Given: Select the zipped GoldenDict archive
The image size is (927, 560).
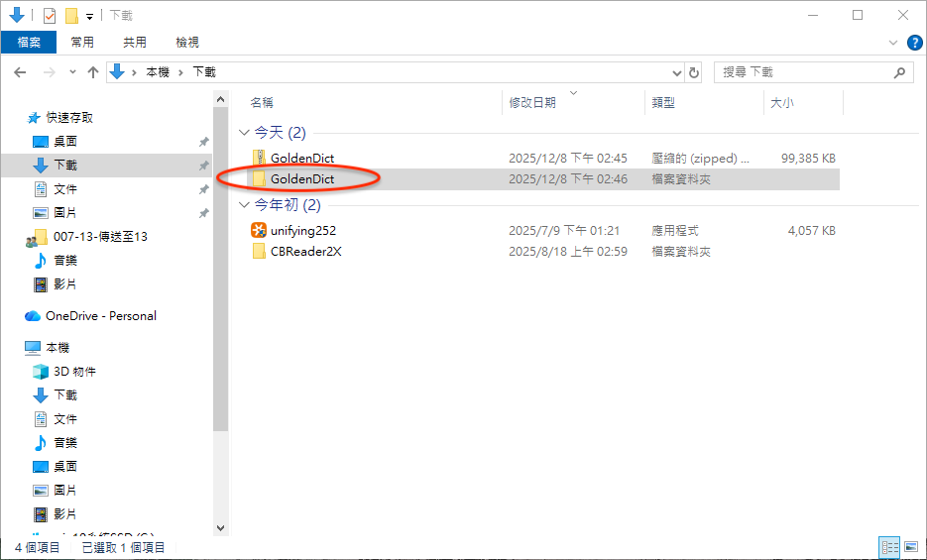Looking at the screenshot, I should (x=301, y=158).
